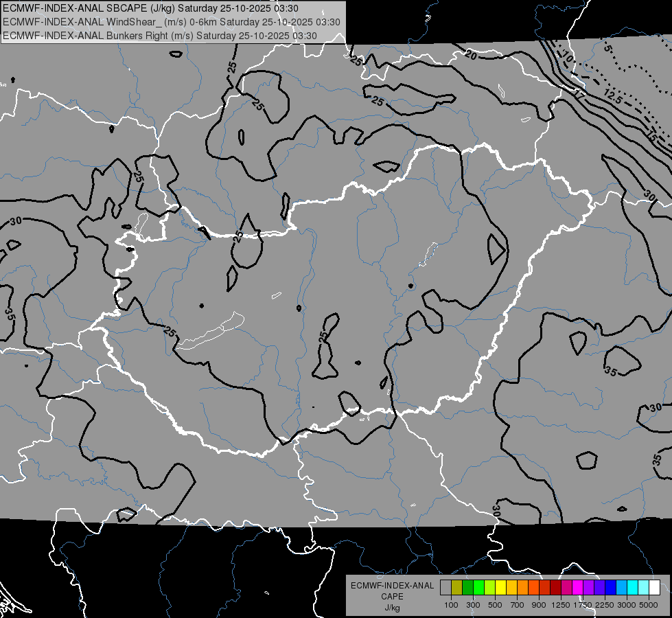Viewport: 672px width, 618px height.
Task: Click the contour label 15
Action: 651,137
